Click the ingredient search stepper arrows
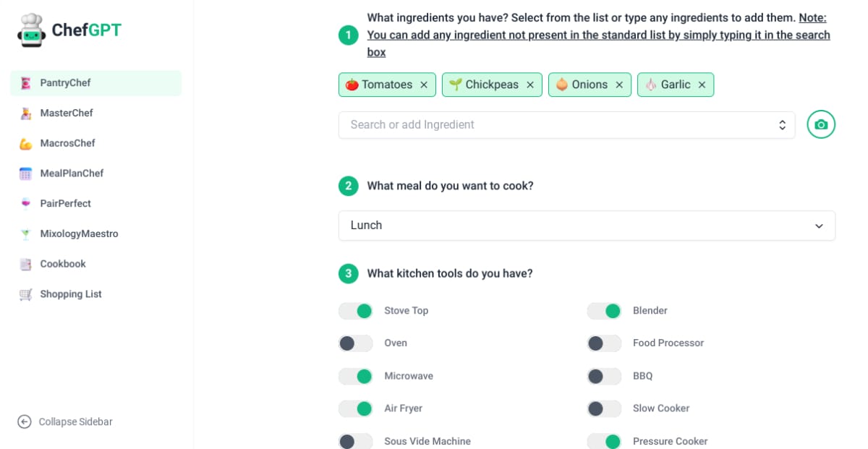Image resolution: width=868 pixels, height=449 pixels. (782, 124)
